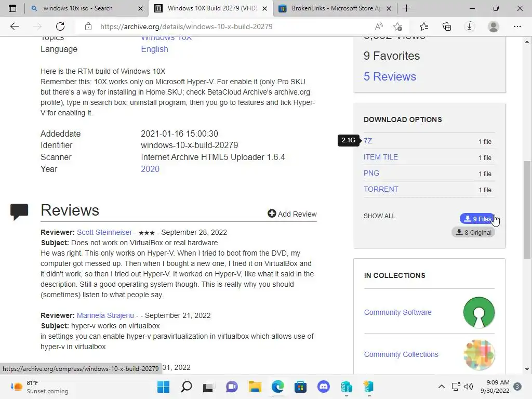Open the Favorites list icon
Screen dimensions: 532x399
click(424, 26)
